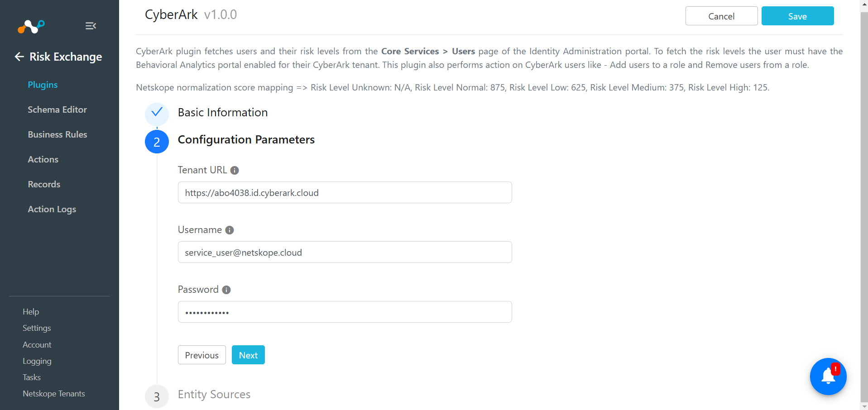This screenshot has height=410, width=868.
Task: Click the Basic Information checkmark step icon
Action: pyautogui.click(x=157, y=113)
